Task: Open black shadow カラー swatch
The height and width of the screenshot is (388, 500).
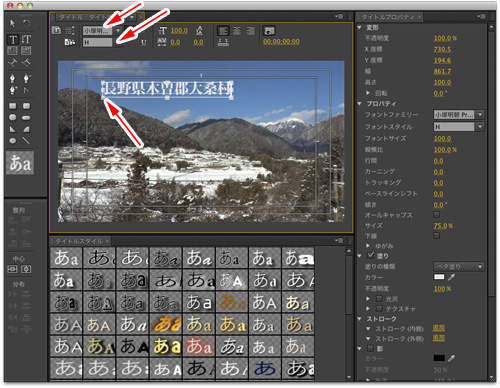Action: click(439, 358)
